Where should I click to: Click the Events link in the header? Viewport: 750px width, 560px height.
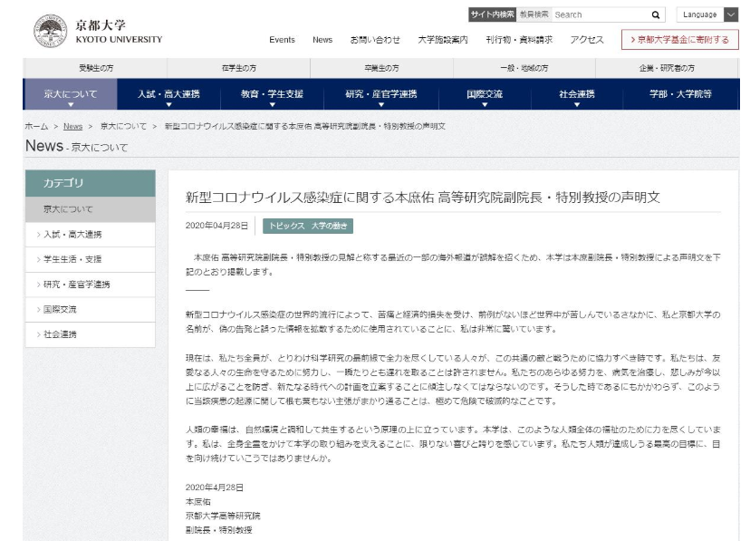284,39
